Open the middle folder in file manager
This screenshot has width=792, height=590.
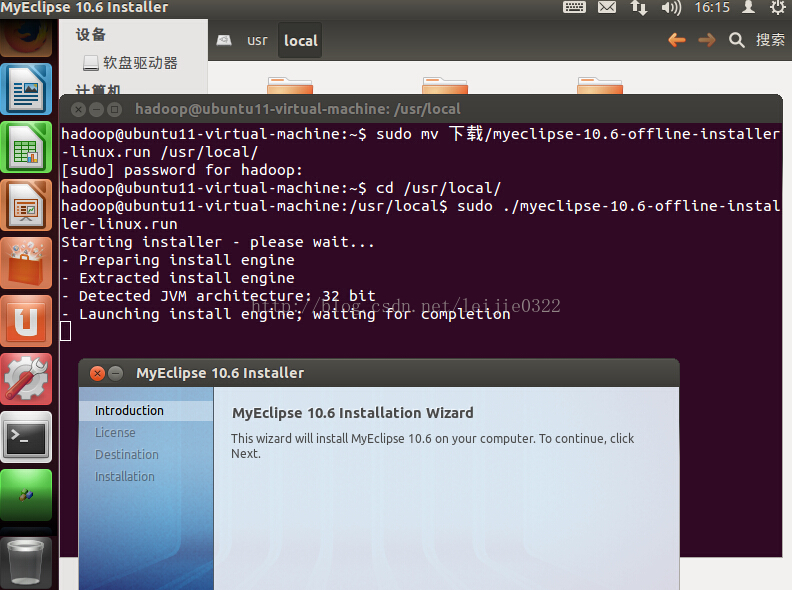tap(445, 85)
